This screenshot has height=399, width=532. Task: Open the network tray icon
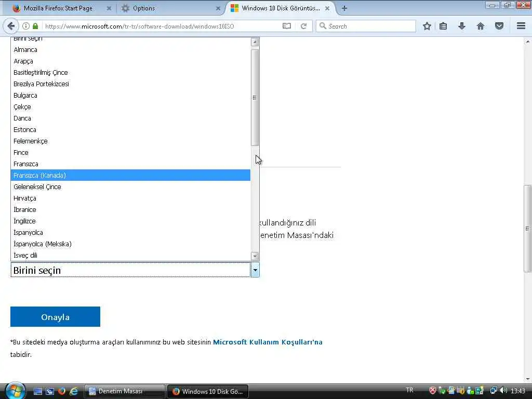pos(494,391)
